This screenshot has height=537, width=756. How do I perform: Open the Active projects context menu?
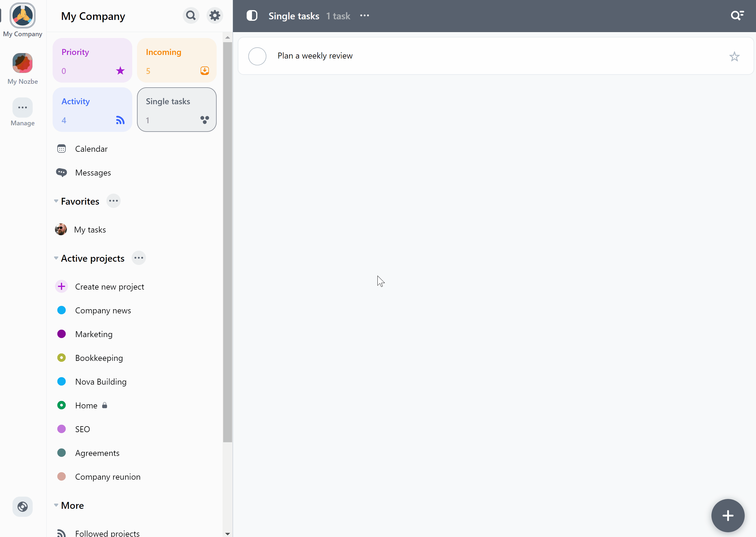[x=138, y=258]
